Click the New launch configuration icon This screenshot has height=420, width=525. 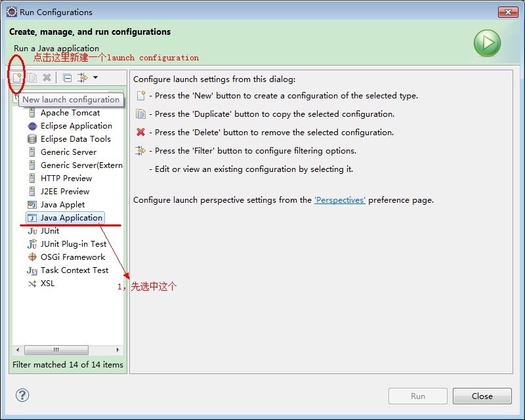(x=17, y=77)
